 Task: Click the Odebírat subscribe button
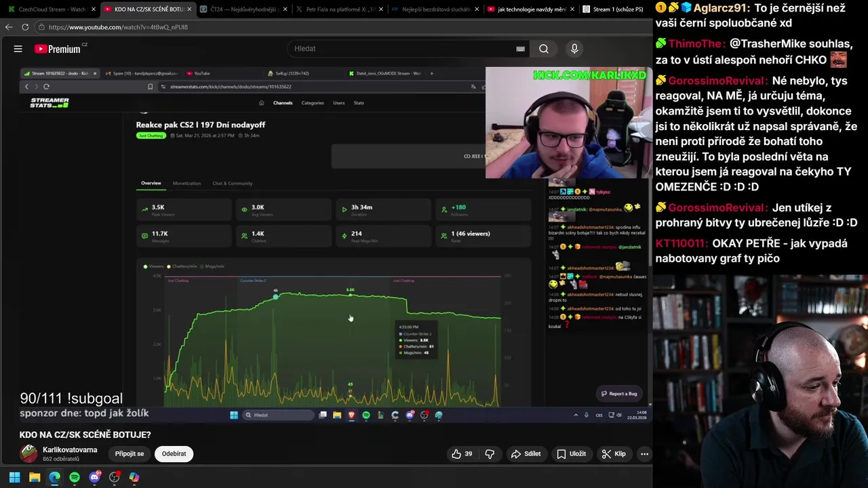pyautogui.click(x=174, y=454)
